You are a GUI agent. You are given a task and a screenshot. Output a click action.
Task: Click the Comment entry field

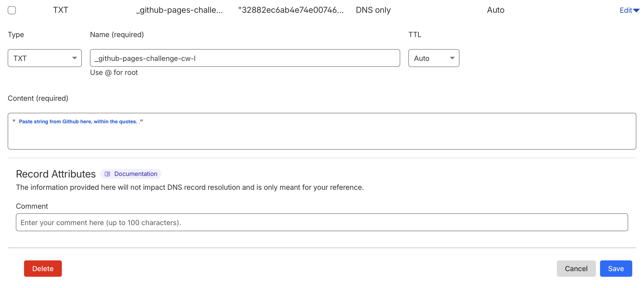[x=322, y=222]
